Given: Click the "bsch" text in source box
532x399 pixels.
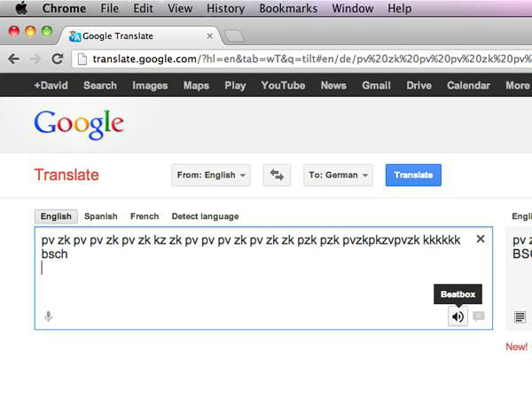Looking at the screenshot, I should click(x=55, y=254).
